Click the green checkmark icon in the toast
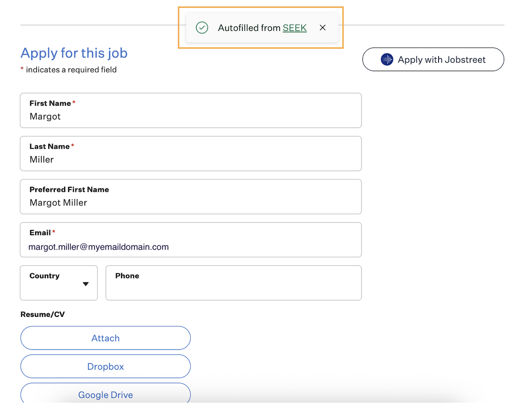The width and height of the screenshot is (532, 403). click(x=202, y=28)
